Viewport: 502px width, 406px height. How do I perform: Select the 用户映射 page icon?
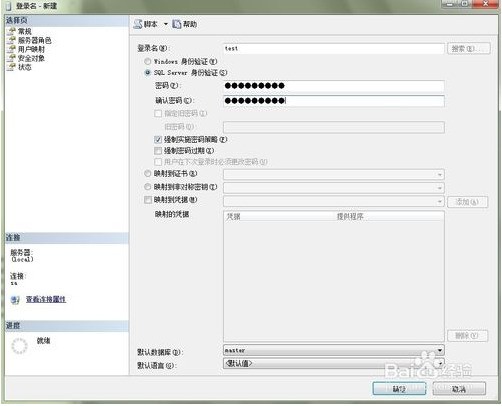tap(11, 49)
